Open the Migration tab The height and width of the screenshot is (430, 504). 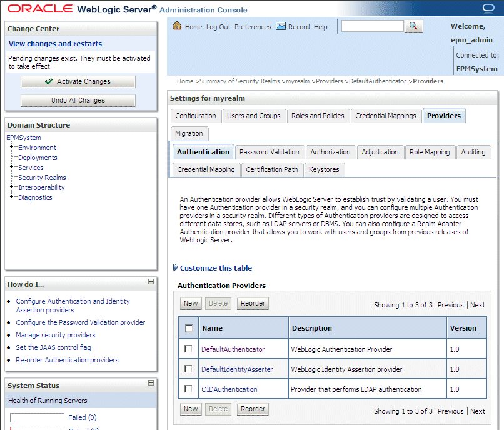[x=189, y=133]
